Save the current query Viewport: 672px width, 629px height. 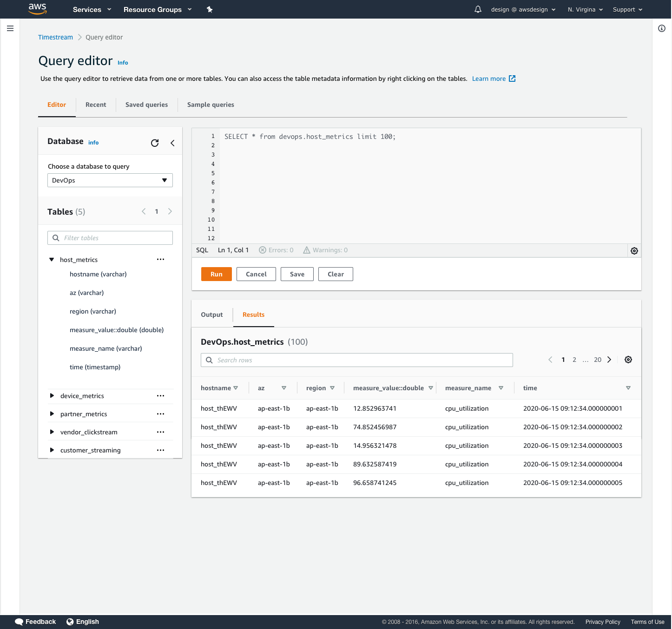tap(297, 274)
